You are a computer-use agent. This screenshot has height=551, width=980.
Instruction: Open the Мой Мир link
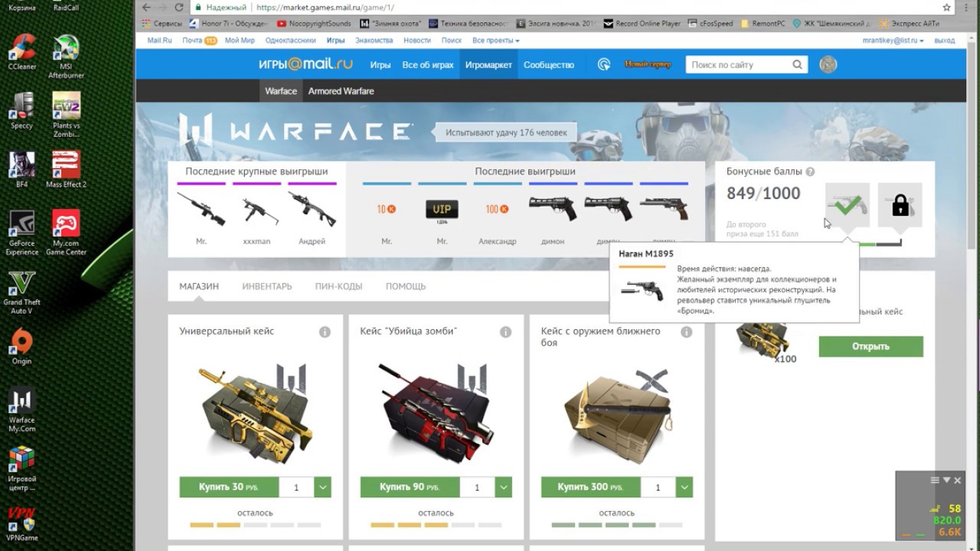[x=240, y=41]
